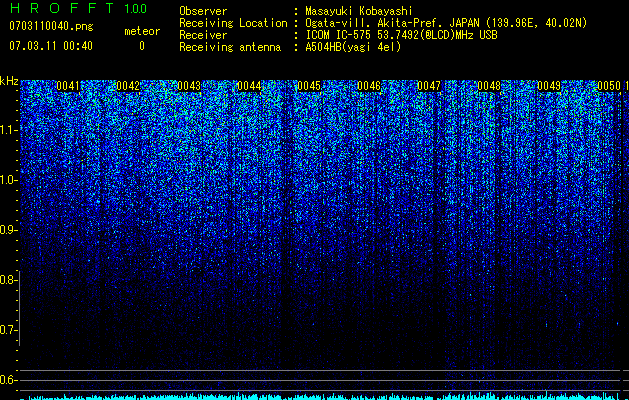Image resolution: width=629 pixels, height=400 pixels.
Task: Click the file name 0703110040.png
Action: tap(51, 26)
